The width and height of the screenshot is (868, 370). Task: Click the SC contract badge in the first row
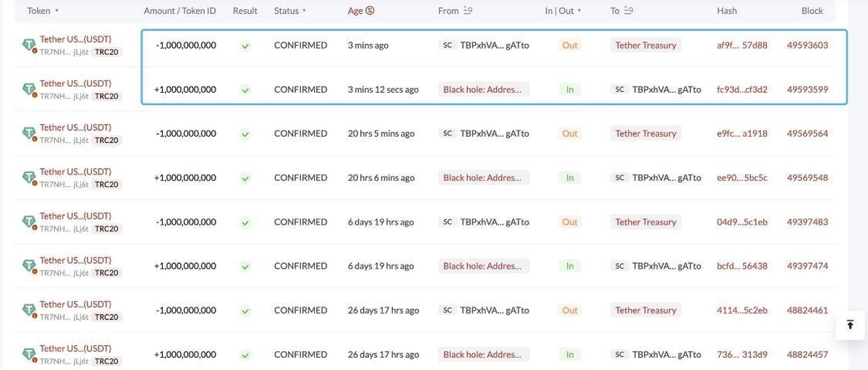pos(448,45)
